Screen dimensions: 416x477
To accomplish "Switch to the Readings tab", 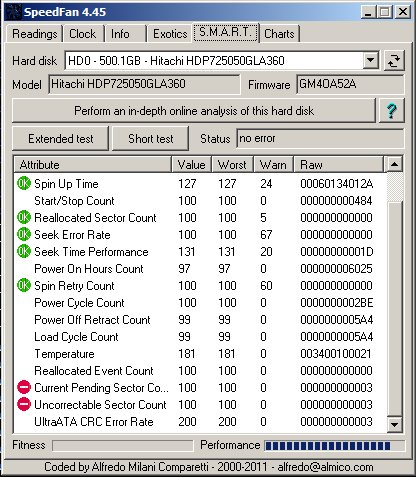I will pyautogui.click(x=35, y=34).
